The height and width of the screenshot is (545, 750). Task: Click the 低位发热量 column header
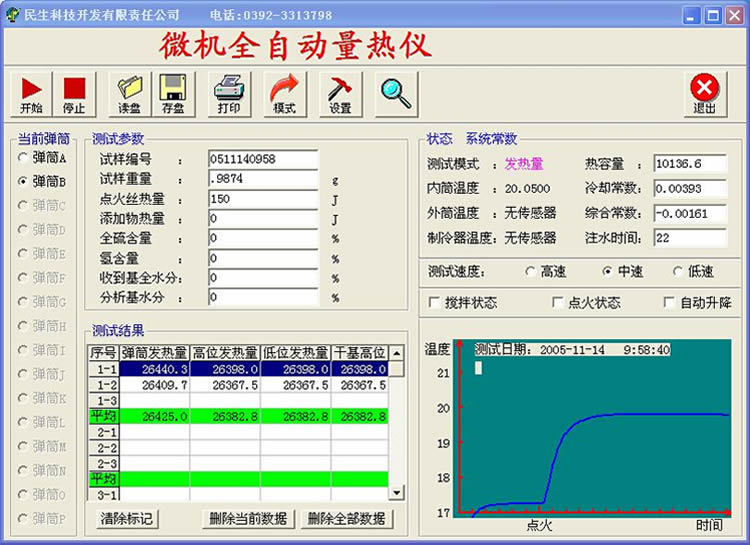(x=295, y=353)
